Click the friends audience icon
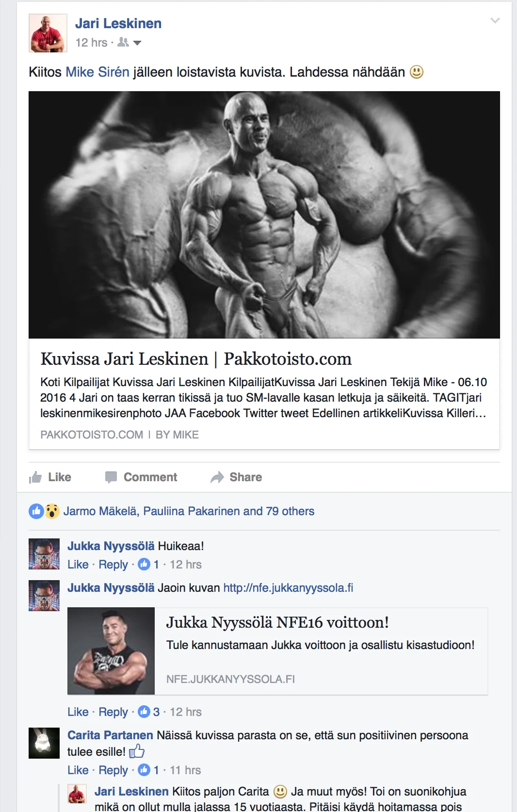The image size is (517, 812). pyautogui.click(x=123, y=43)
